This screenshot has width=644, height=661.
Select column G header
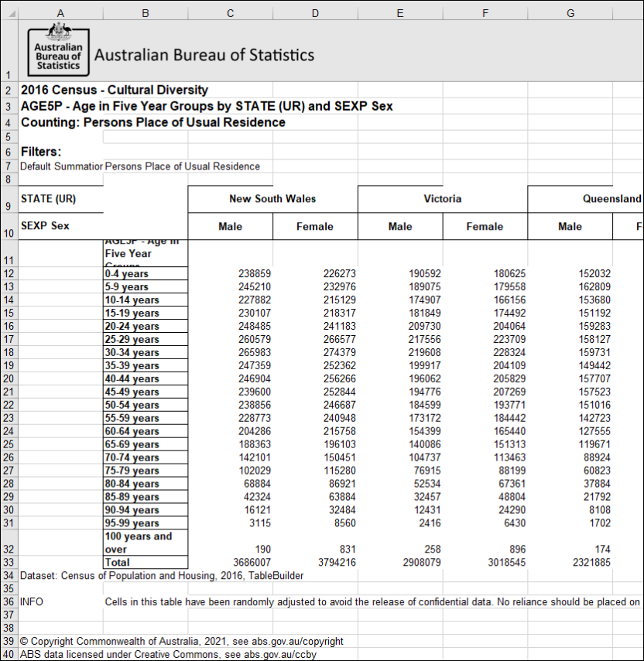click(x=570, y=13)
